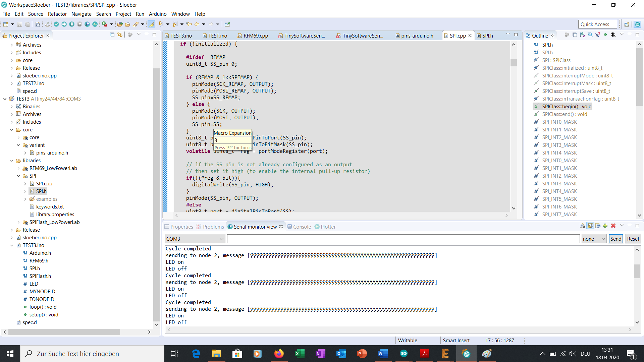Expand the SPIFlash_LowPowerLab folder
The height and width of the screenshot is (362, 644).
click(18, 222)
